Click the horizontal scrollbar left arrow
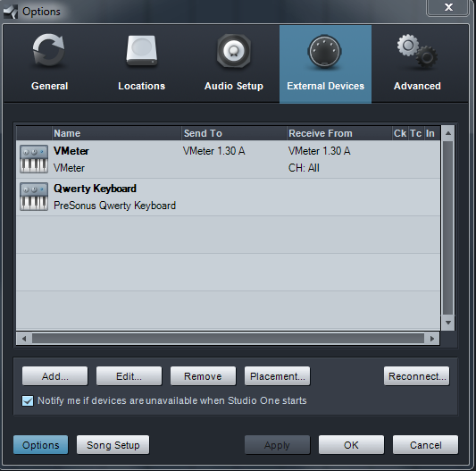476x471 pixels. pos(24,338)
